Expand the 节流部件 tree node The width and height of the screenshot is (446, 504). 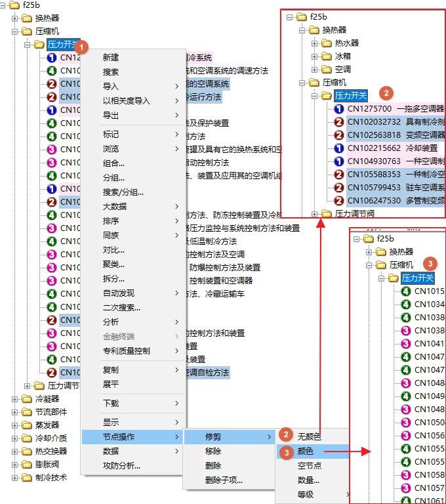(x=15, y=411)
